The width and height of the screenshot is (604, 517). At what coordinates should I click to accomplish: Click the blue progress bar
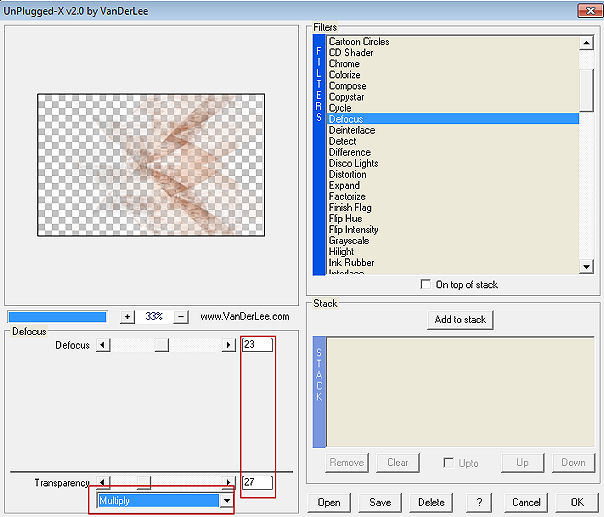(57, 317)
